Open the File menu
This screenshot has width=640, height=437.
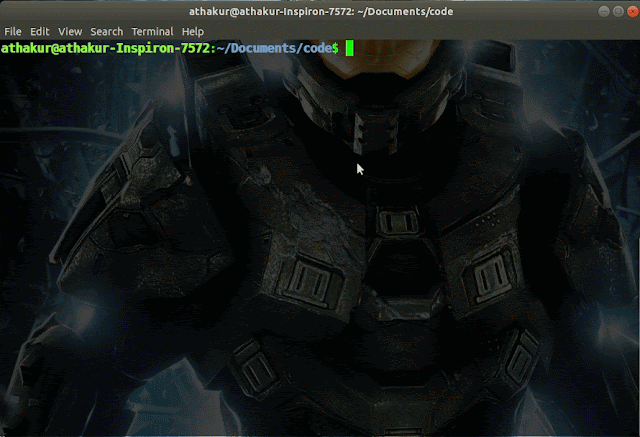13,31
